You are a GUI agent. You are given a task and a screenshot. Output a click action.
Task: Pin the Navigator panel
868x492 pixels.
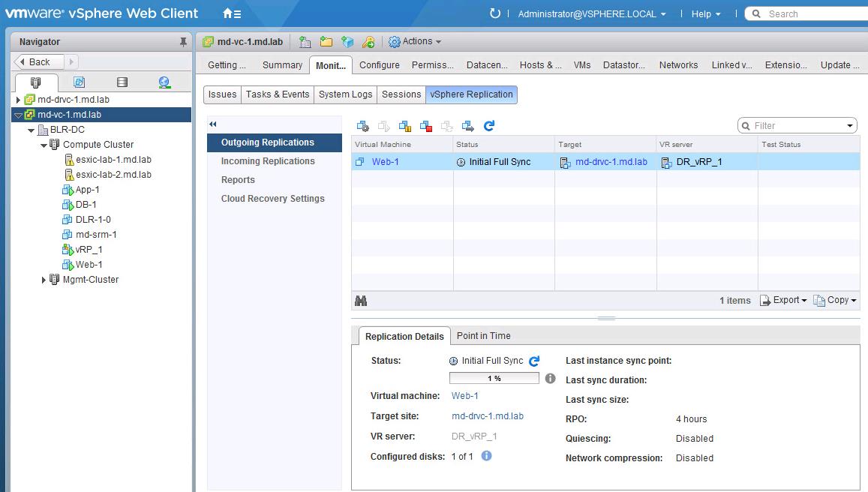pyautogui.click(x=183, y=42)
